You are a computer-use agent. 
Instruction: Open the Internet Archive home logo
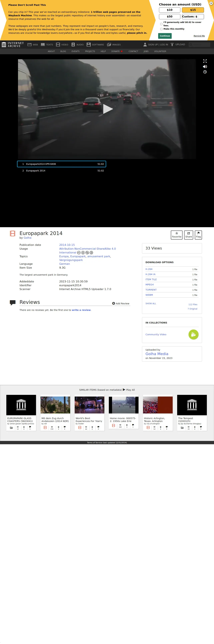click(13, 45)
